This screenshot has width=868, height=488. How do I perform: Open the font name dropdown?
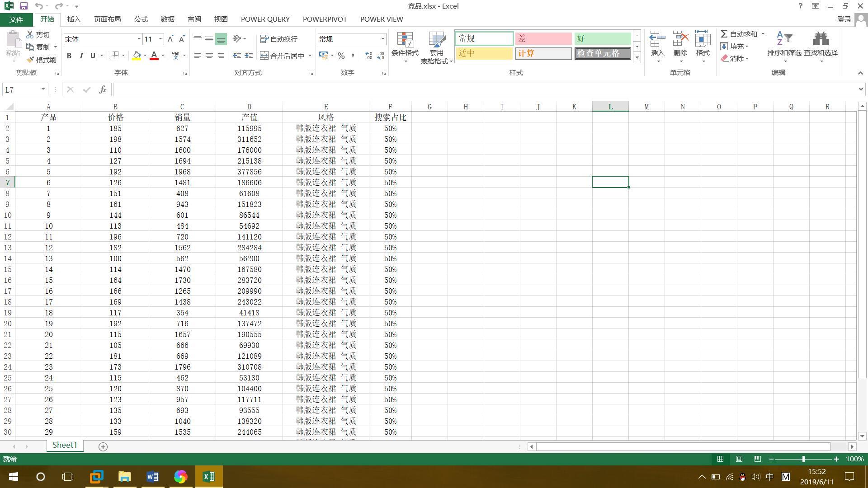[x=139, y=39]
